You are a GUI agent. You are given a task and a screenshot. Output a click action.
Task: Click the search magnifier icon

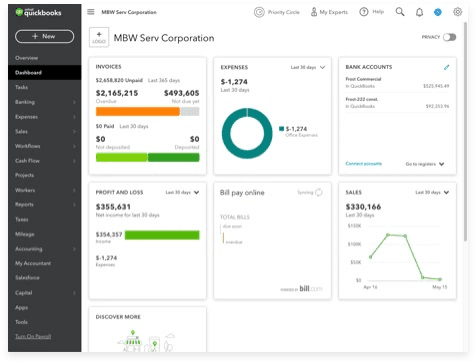[400, 12]
